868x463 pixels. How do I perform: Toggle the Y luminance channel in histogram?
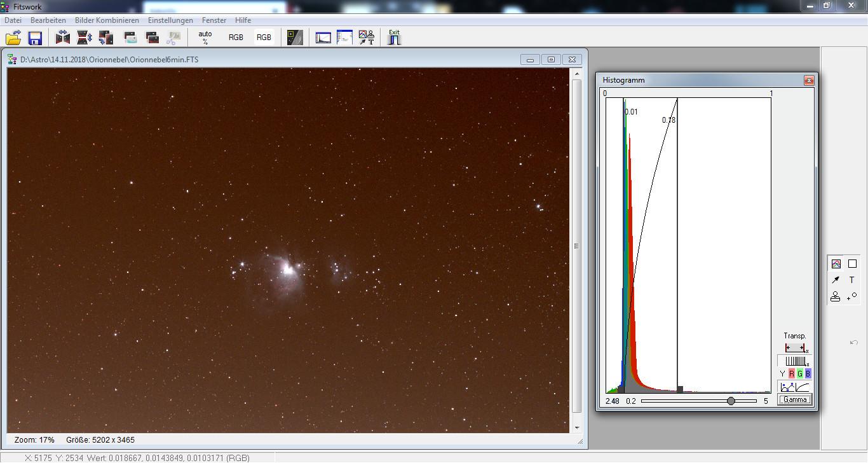pyautogui.click(x=782, y=373)
